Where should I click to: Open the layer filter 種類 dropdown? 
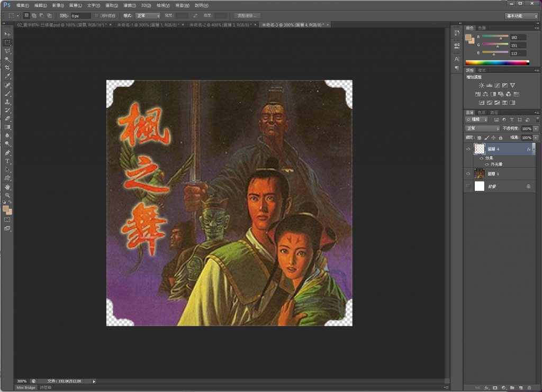(x=477, y=120)
